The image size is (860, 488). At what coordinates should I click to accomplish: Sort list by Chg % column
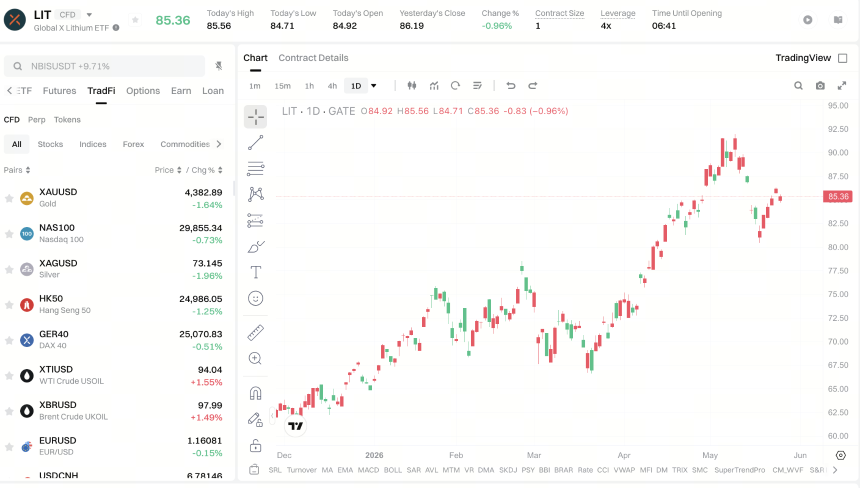207,170
